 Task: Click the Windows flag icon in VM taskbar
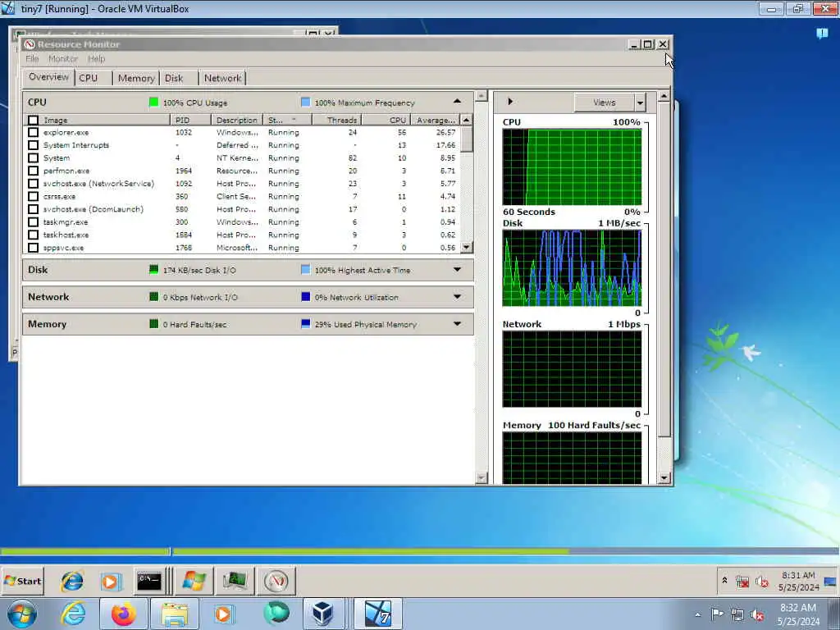click(194, 581)
